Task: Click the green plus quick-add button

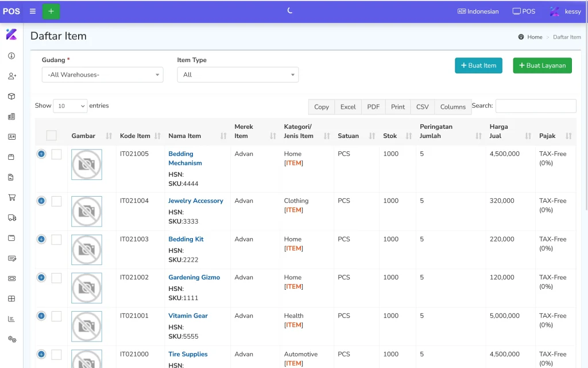Action: click(51, 11)
